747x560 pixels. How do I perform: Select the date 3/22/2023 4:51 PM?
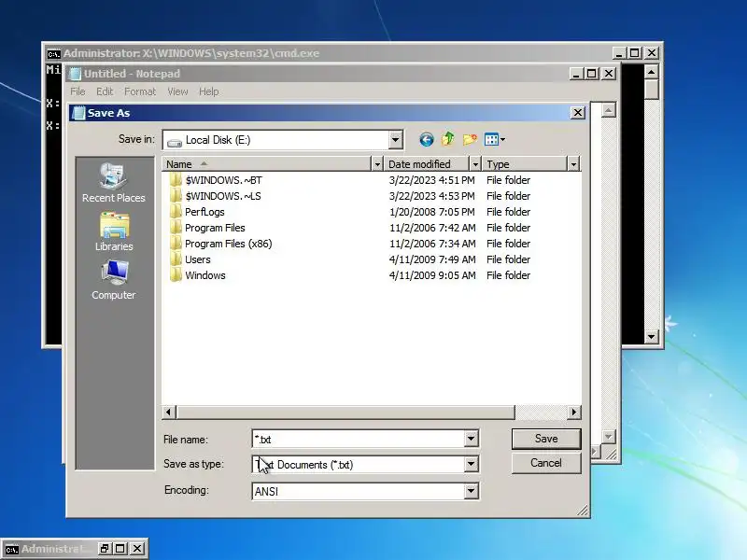coord(431,180)
